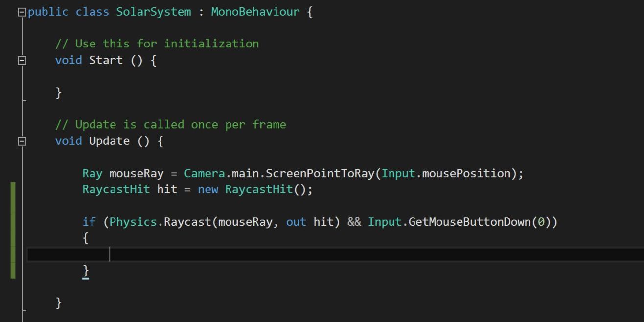
Task: Collapse the Update method outline box
Action: (22, 141)
